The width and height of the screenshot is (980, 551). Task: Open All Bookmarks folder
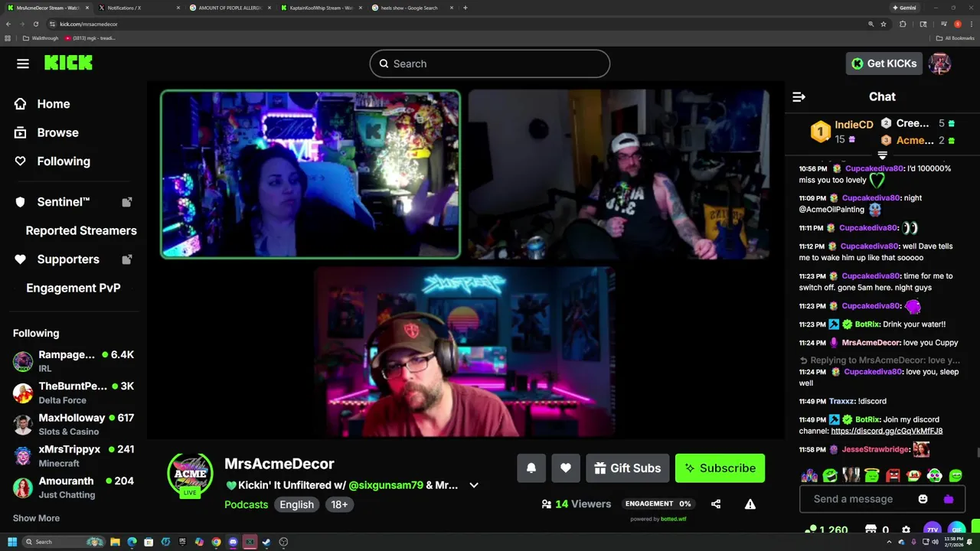tap(955, 38)
